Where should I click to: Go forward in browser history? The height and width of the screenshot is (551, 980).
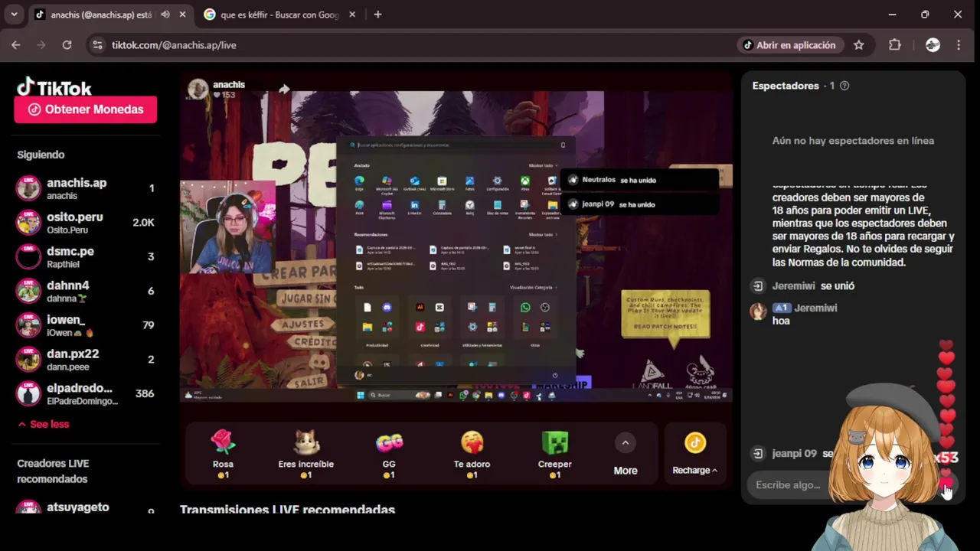[41, 45]
